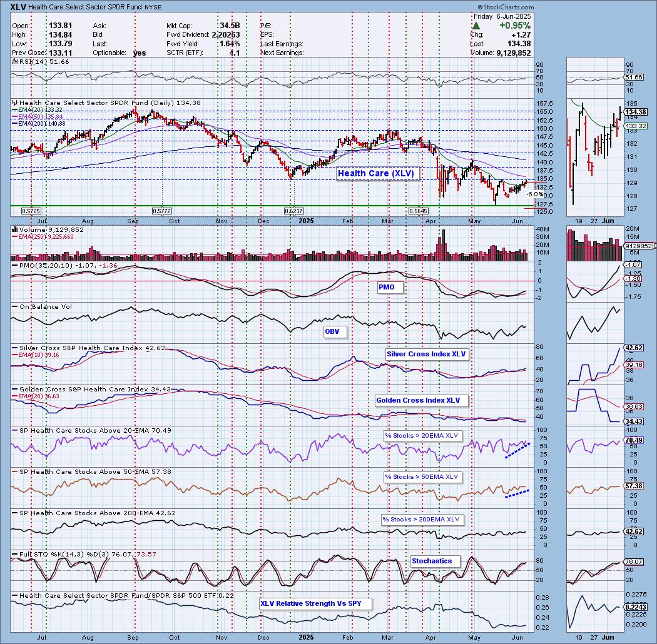Click the 'EMA(250) 9,225,660' volume legend
The image size is (657, 644).
tap(43, 236)
